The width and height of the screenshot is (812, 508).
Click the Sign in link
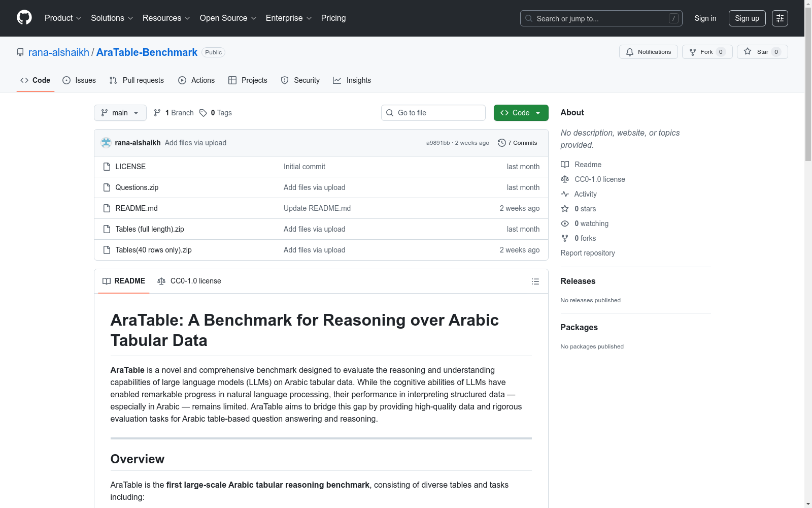coord(705,18)
